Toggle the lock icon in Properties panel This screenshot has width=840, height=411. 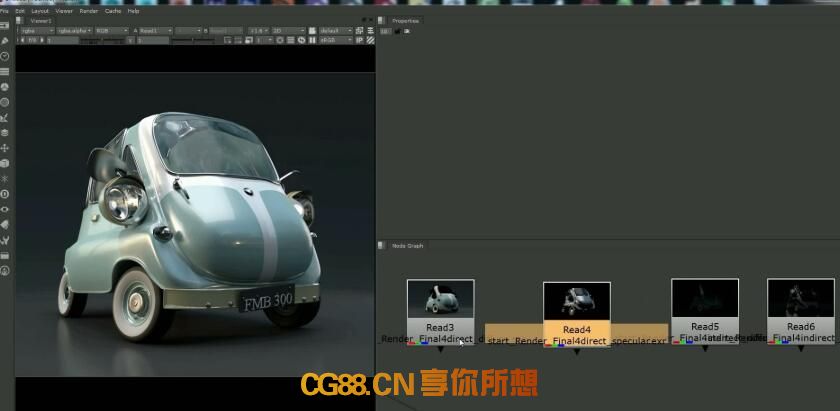click(x=398, y=31)
